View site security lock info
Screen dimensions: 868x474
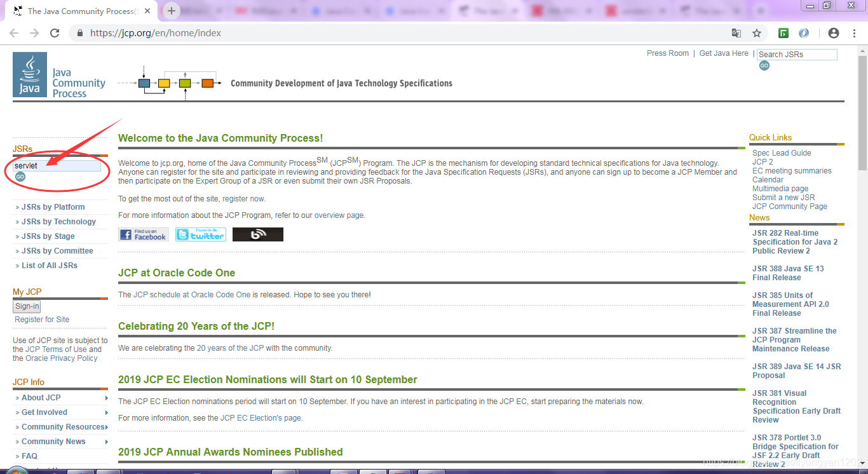coord(79,33)
